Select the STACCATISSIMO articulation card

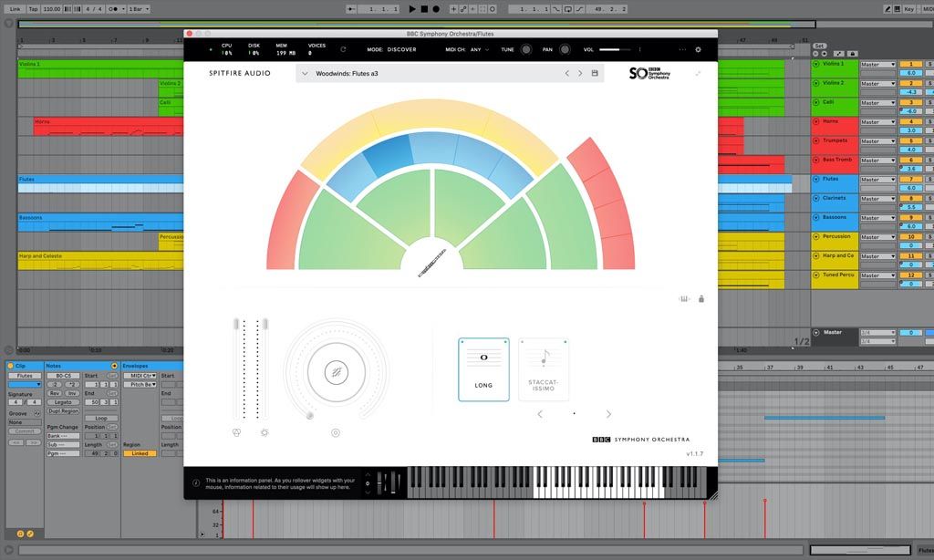point(544,369)
